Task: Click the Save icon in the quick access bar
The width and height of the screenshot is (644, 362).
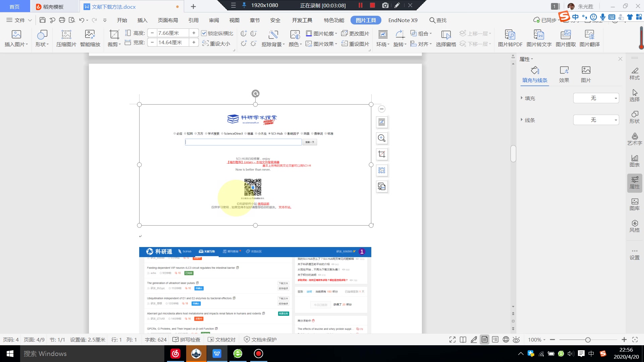Action: [42, 20]
